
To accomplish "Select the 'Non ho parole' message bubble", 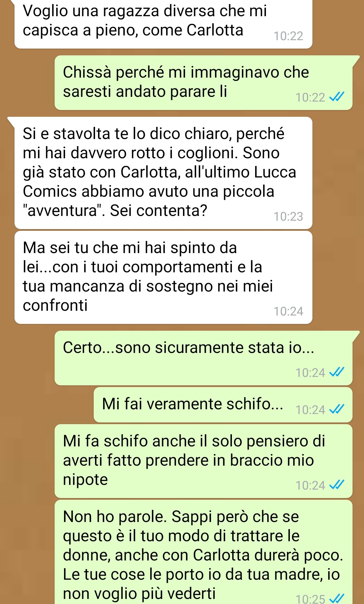I will (204, 552).
